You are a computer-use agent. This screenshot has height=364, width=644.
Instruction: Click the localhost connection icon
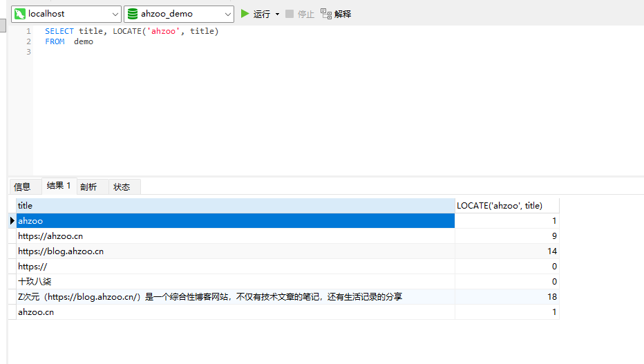[x=19, y=14]
